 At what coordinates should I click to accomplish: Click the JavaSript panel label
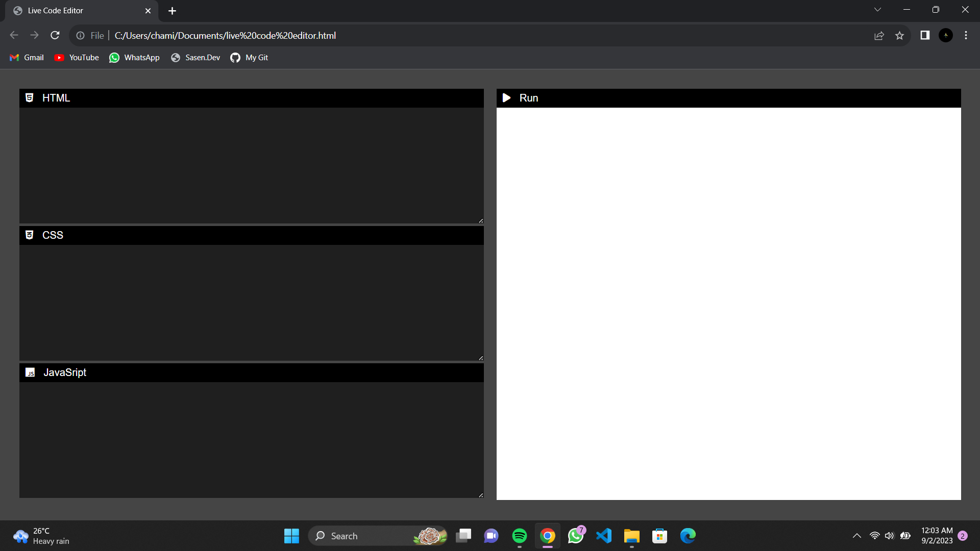(x=65, y=372)
